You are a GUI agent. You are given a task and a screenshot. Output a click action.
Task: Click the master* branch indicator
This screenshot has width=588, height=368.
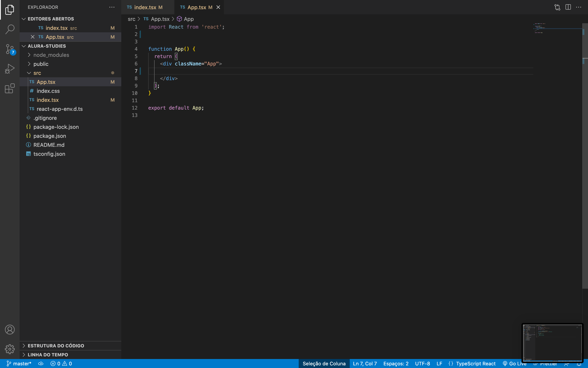pos(19,363)
